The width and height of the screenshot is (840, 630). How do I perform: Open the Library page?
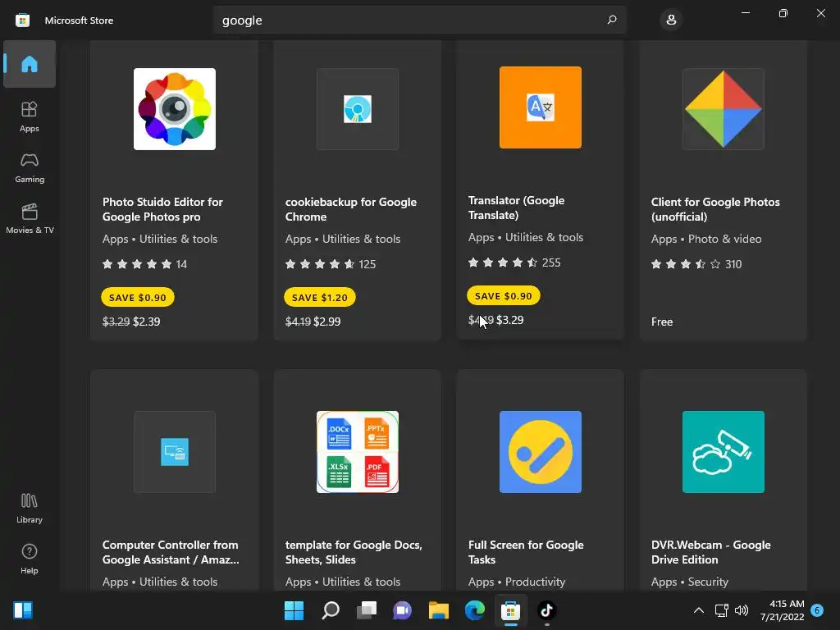tap(30, 508)
